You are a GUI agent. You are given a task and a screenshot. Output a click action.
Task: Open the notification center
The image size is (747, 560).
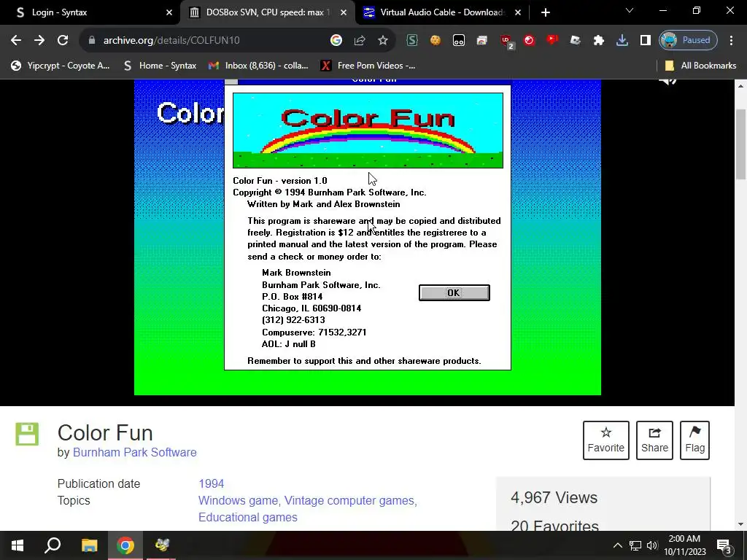pos(724,545)
